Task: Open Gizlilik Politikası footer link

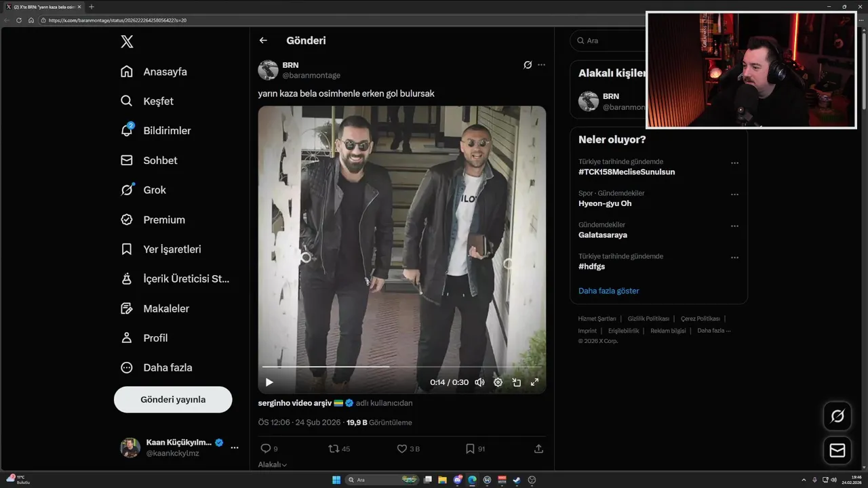Action: click(648, 319)
